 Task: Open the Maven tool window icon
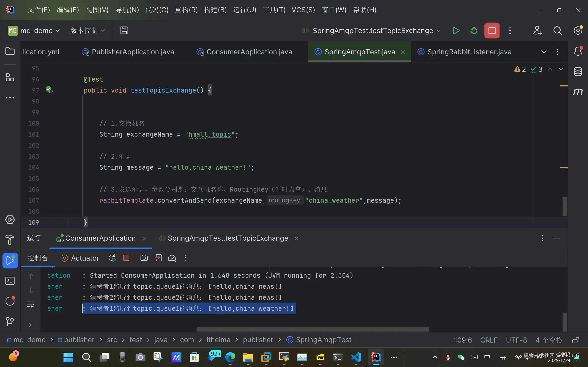(578, 92)
